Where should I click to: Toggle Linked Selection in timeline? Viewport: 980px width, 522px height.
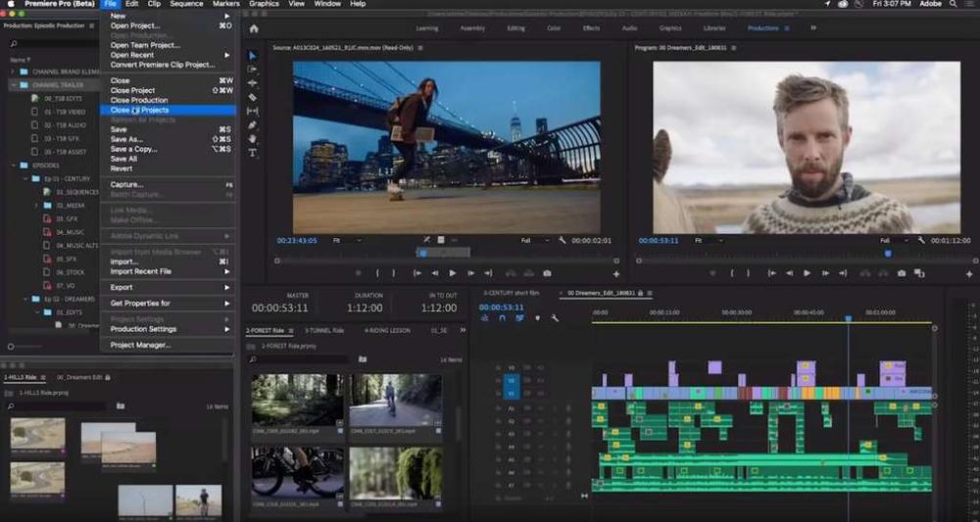click(519, 318)
